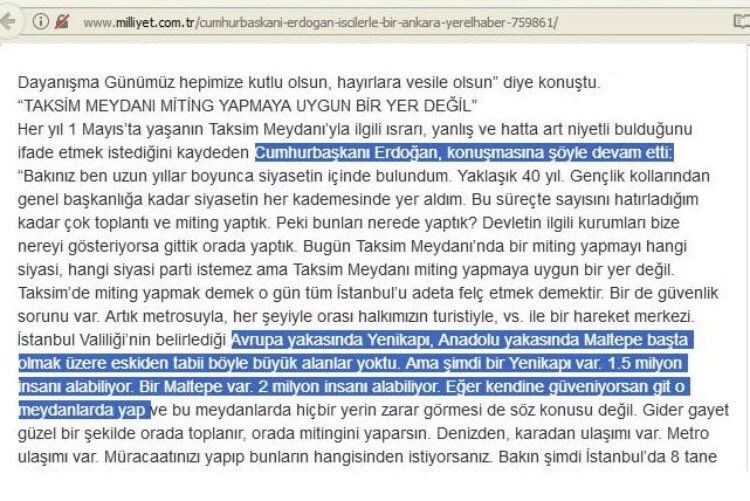
Task: Click highlighted words "meydanlarda yap"
Action: [x=84, y=410]
